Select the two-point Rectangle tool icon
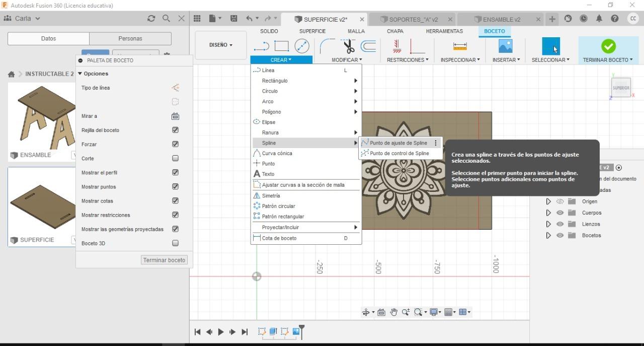644x346 pixels. (281, 46)
